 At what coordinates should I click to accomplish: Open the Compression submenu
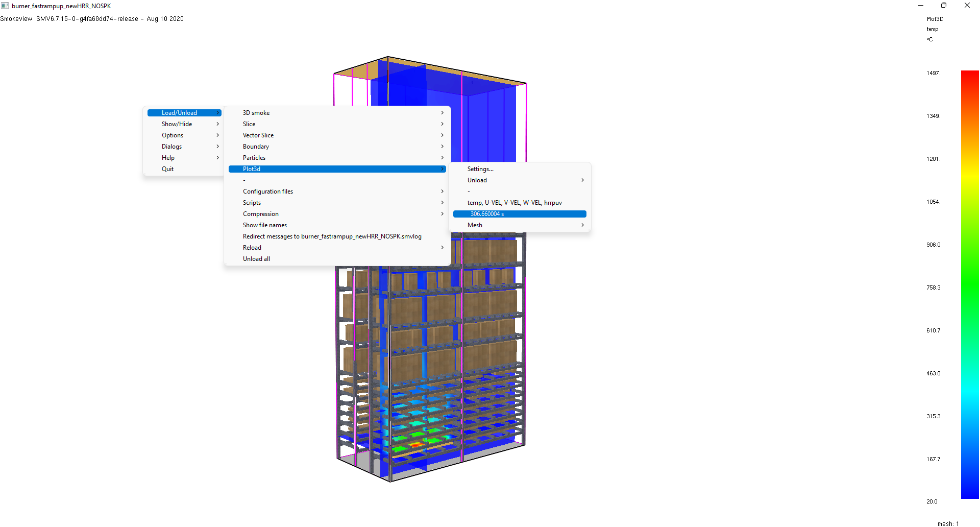coord(261,213)
